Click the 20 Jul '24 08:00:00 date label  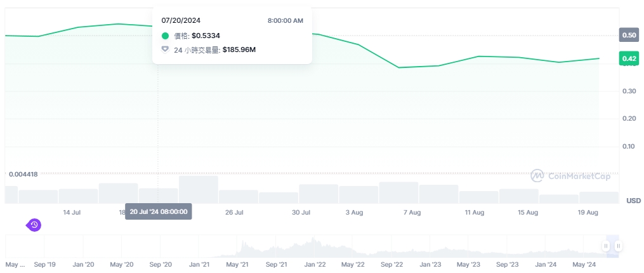[158, 212]
